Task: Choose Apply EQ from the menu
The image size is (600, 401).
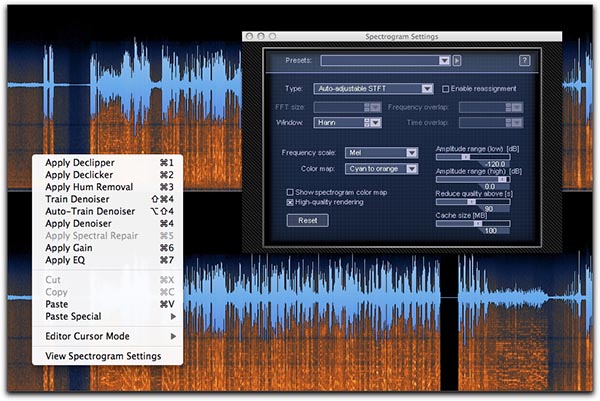Action: (x=108, y=261)
